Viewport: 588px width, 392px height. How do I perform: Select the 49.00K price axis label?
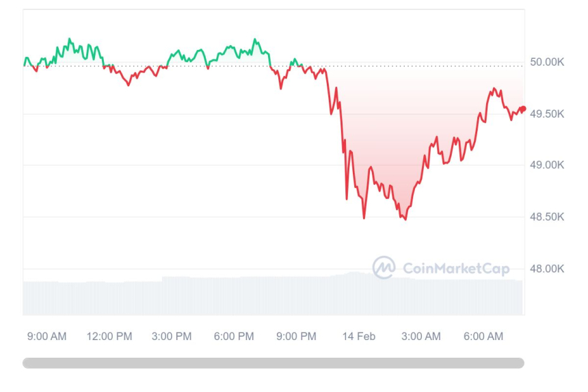[547, 166]
